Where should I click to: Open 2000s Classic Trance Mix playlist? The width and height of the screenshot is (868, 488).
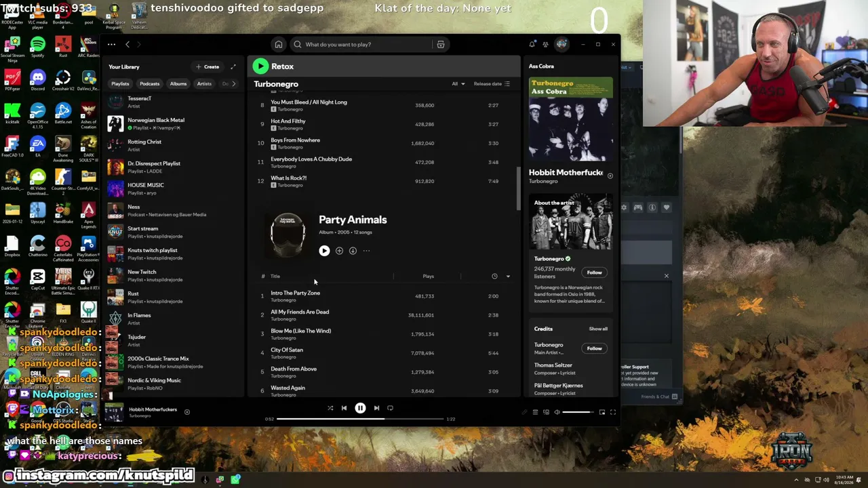(x=173, y=362)
